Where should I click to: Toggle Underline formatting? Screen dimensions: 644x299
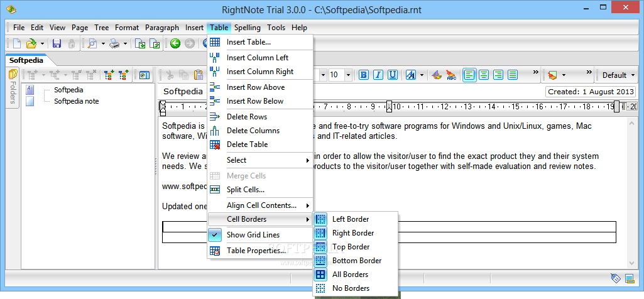tap(392, 75)
